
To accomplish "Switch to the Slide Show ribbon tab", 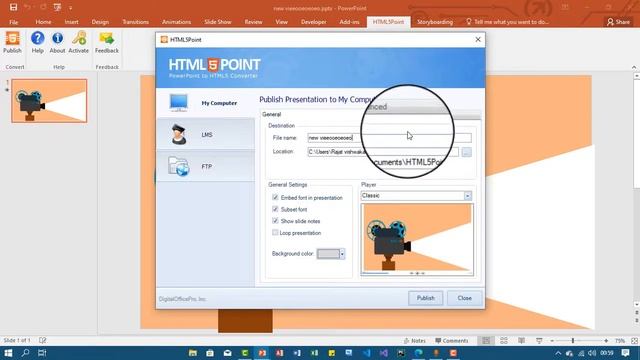I will point(218,22).
